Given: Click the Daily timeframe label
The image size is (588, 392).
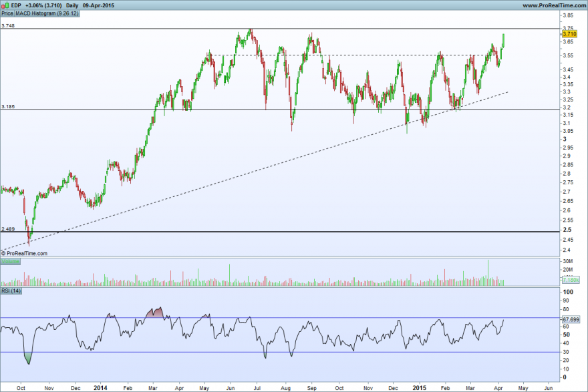Looking at the screenshot, I should pyautogui.click(x=72, y=5).
